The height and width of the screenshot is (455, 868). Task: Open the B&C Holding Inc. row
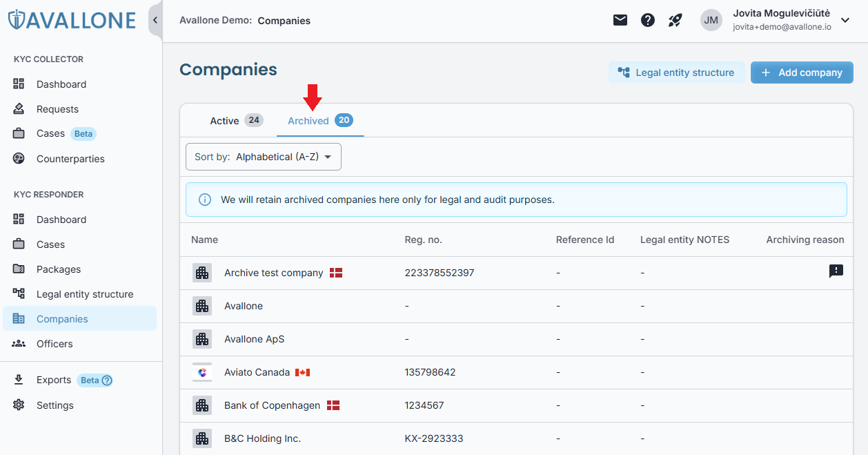(x=516, y=438)
